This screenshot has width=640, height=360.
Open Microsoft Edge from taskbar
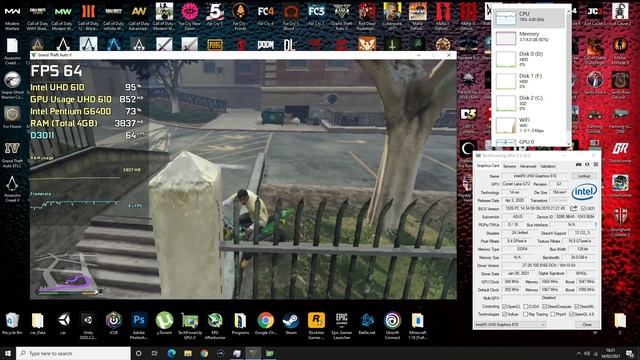(x=171, y=353)
